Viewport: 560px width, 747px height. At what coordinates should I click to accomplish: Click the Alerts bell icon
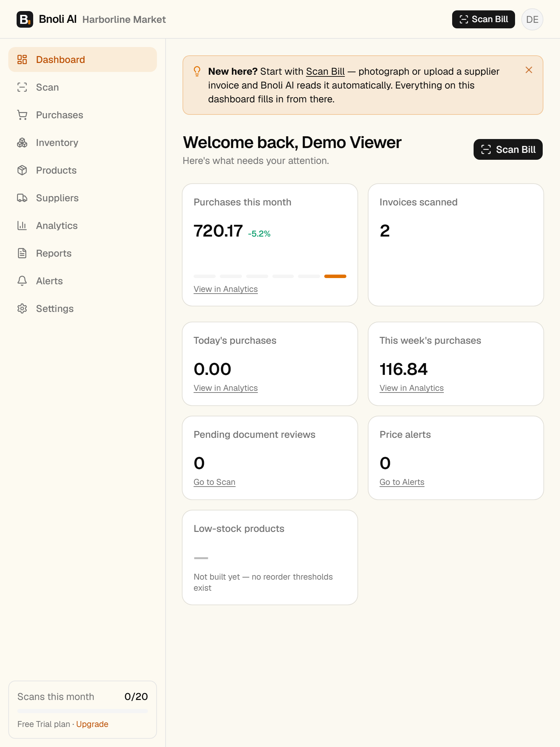(22, 281)
